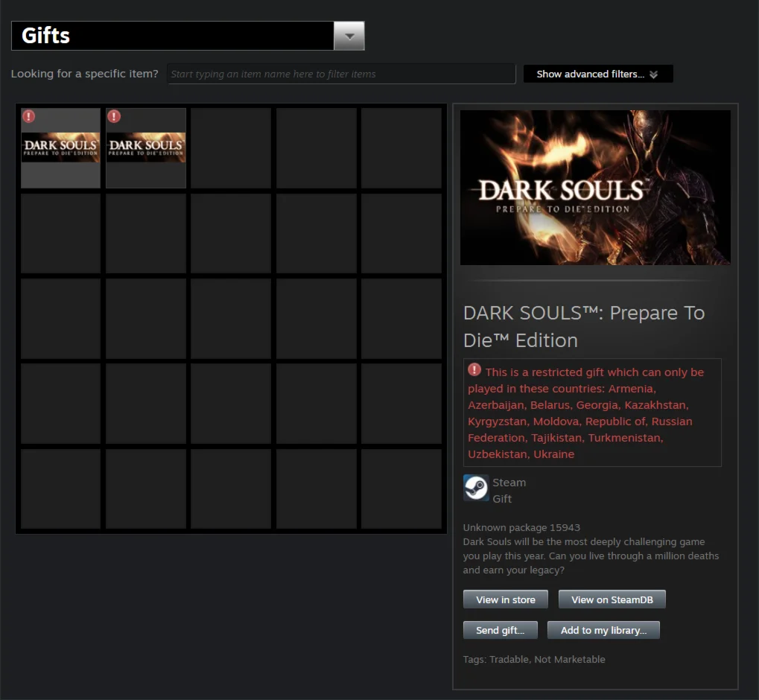
Task: Click Tags: Tradable, Not Marketable text
Action: (x=534, y=659)
